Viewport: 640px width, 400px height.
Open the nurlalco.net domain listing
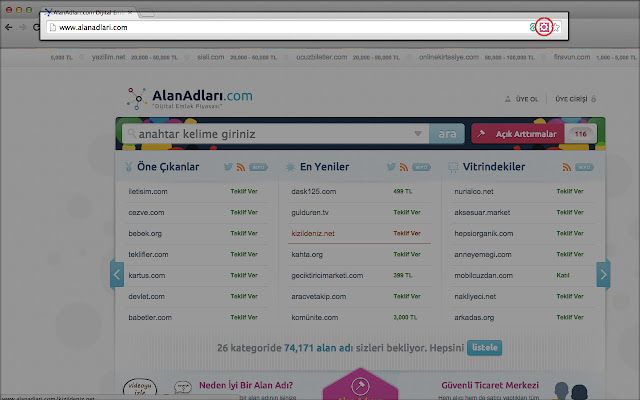coord(474,191)
